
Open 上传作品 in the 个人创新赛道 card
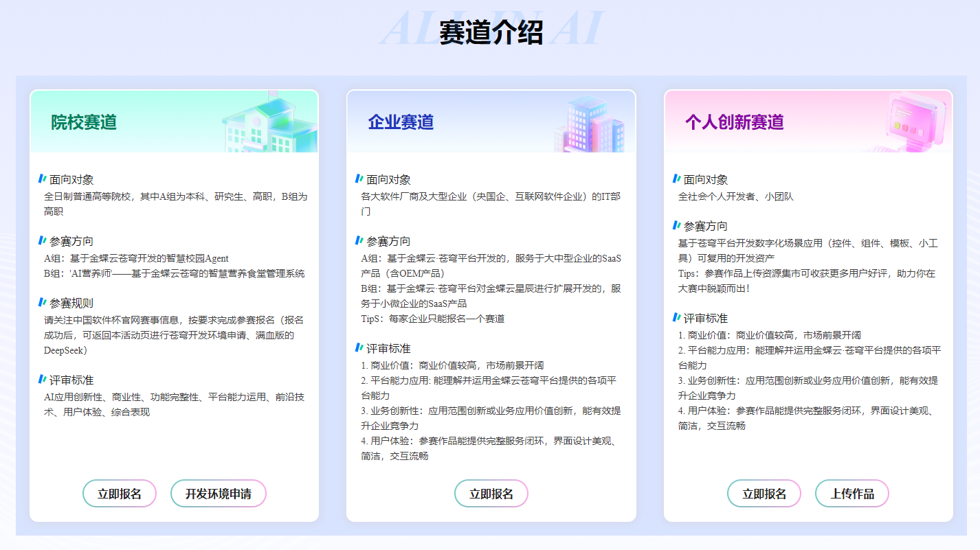coord(851,493)
